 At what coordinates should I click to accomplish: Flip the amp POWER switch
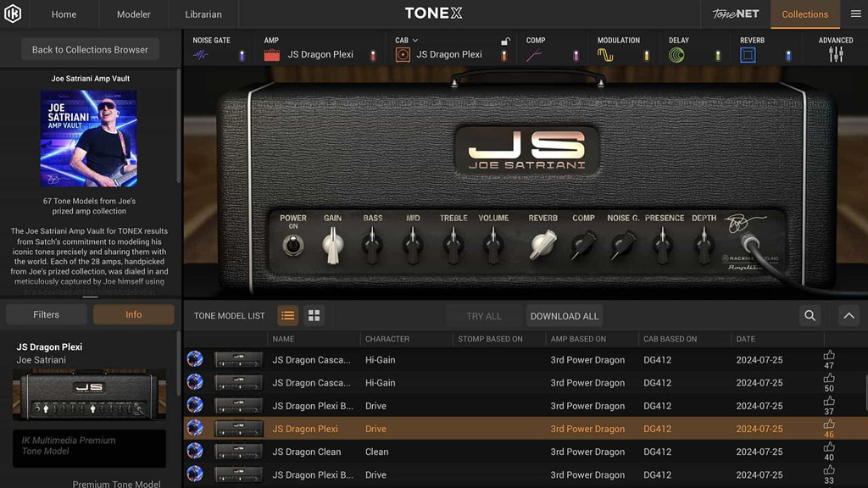pos(292,245)
